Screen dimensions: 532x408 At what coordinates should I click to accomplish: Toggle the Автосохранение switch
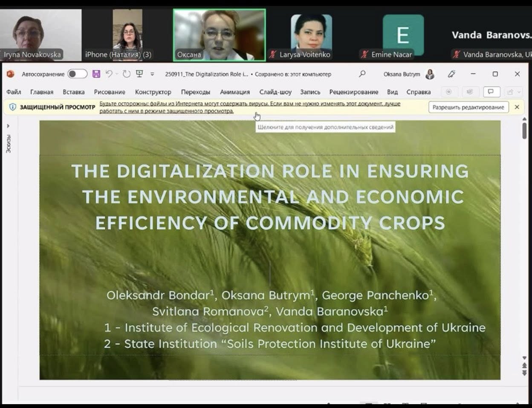(77, 74)
